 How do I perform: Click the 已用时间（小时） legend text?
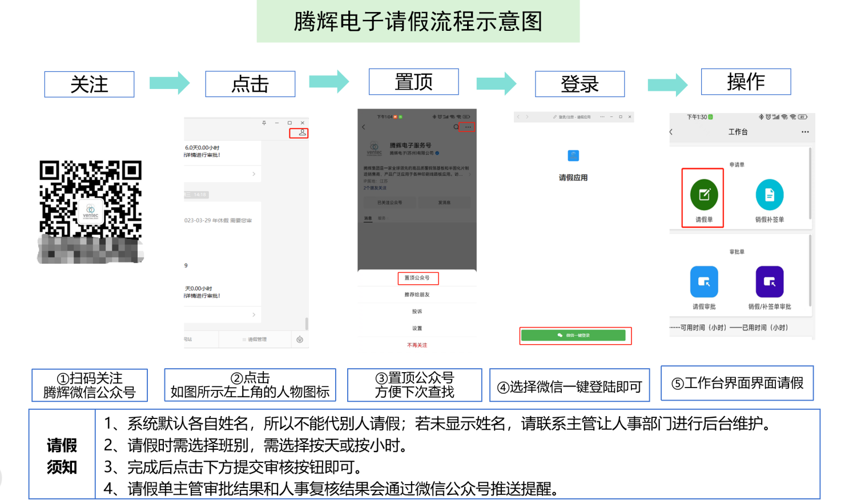[x=765, y=328]
